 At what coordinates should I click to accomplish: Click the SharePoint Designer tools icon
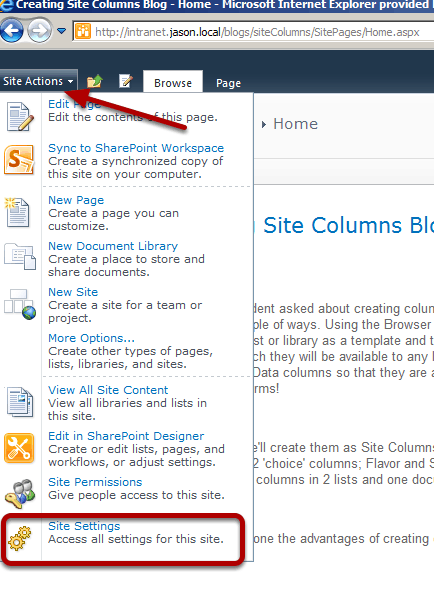(x=19, y=448)
